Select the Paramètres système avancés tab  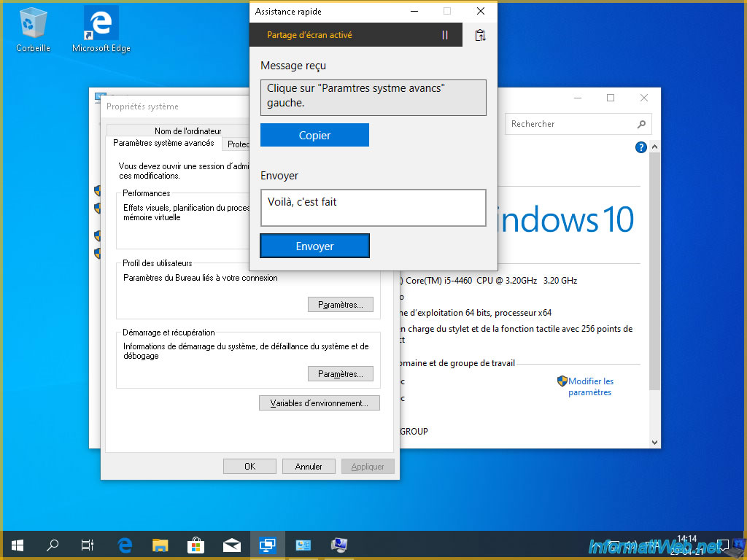(x=163, y=144)
